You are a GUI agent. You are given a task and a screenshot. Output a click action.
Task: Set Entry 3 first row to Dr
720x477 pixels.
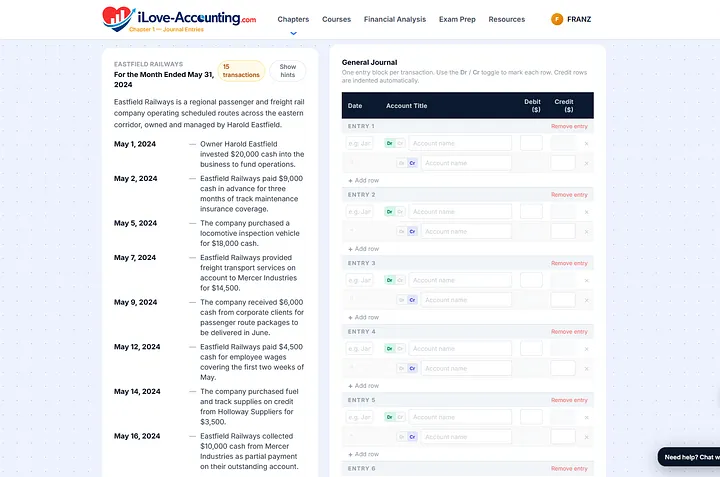390,280
